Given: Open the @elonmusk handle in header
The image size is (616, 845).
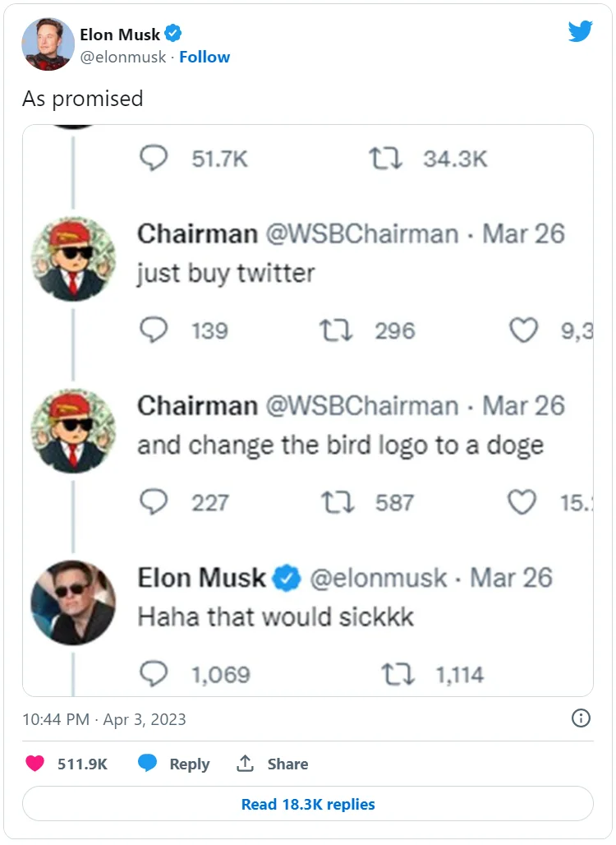Looking at the screenshot, I should pos(124,57).
